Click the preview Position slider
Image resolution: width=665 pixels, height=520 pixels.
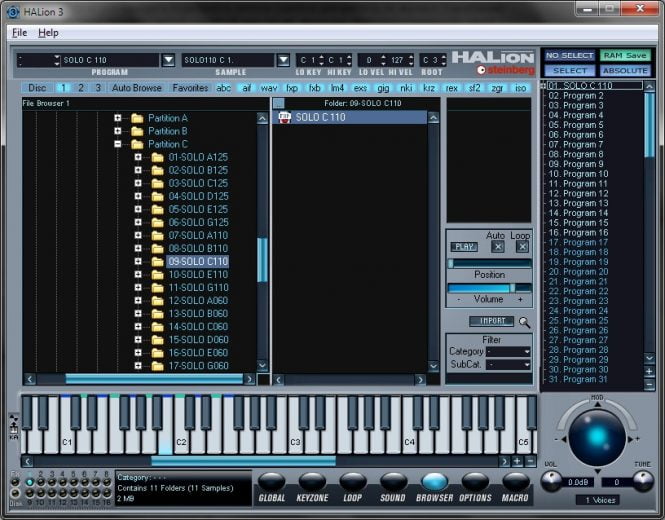(490, 263)
